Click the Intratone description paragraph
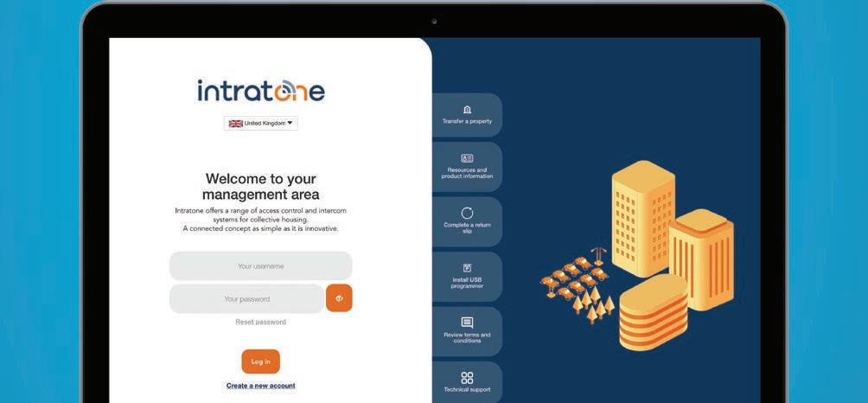The height and width of the screenshot is (403, 868). tap(261, 219)
